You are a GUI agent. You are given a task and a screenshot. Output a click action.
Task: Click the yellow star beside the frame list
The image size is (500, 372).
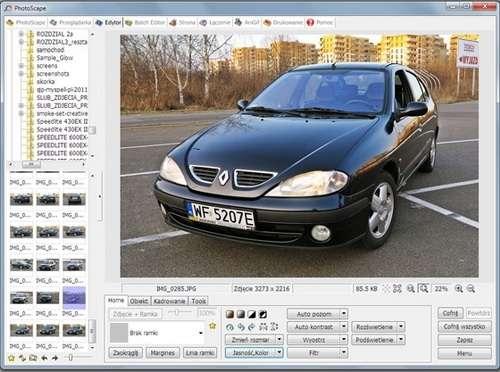(212, 325)
